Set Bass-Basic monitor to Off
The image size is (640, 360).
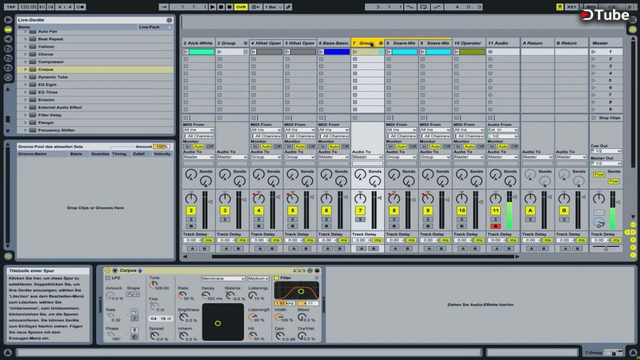click(345, 146)
